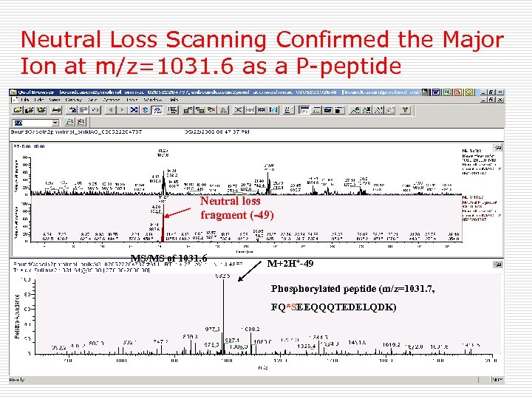532x399 pixels.
Task: Click the horizontal double-arrow range icon
Action: (x=262, y=110)
